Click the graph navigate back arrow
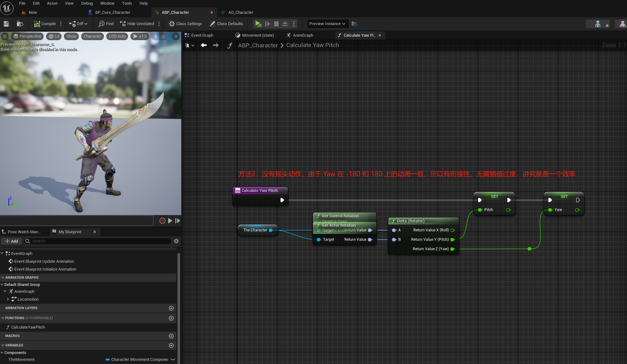 point(204,45)
